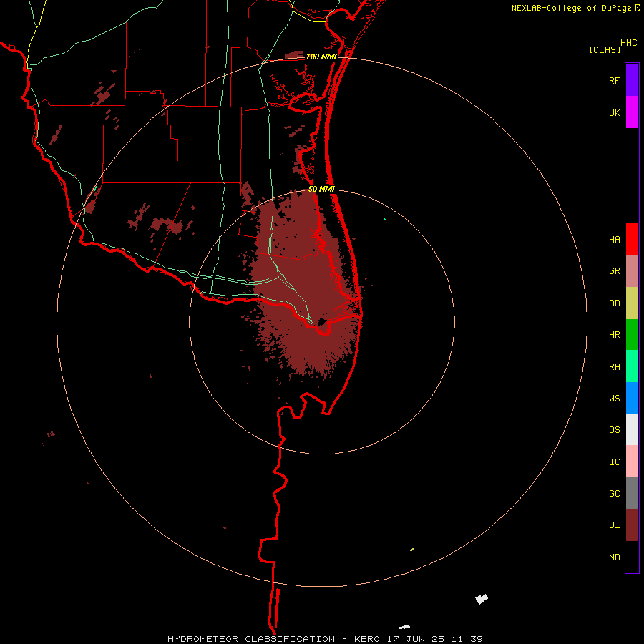Image resolution: width=644 pixels, height=644 pixels.
Task: Click the BD legend label
Action: point(614,303)
